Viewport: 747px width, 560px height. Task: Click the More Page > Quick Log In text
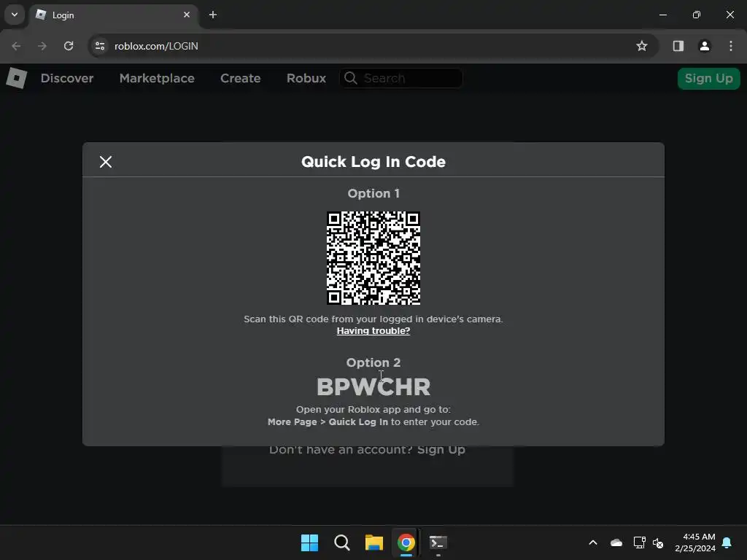tap(328, 422)
